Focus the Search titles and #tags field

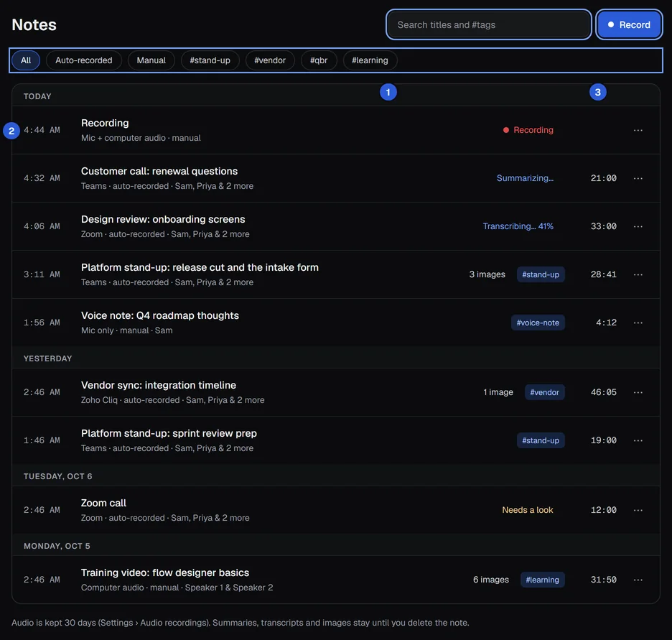click(489, 24)
